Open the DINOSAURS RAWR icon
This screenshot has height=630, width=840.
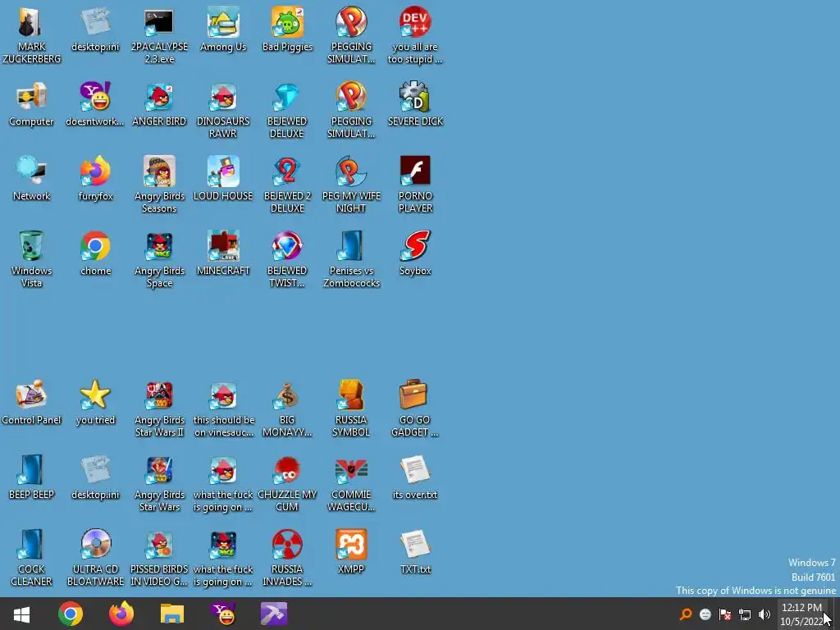[x=223, y=98]
